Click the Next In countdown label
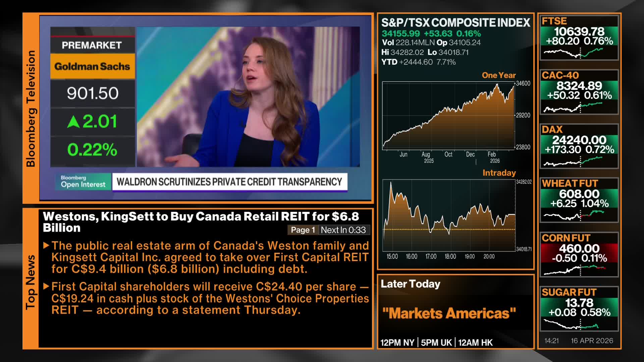This screenshot has height=362, width=644. coord(343,230)
